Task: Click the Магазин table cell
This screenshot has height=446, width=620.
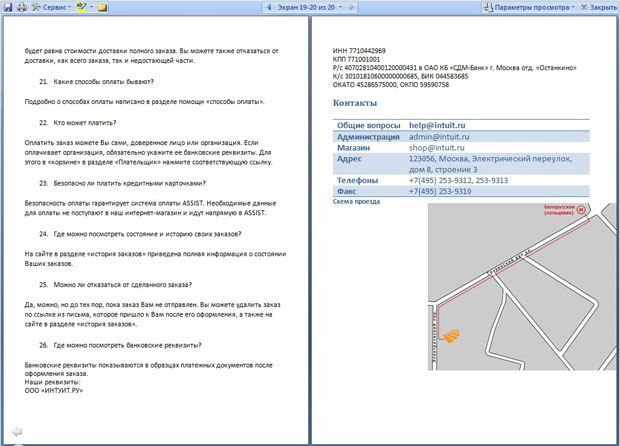Action: (x=353, y=147)
